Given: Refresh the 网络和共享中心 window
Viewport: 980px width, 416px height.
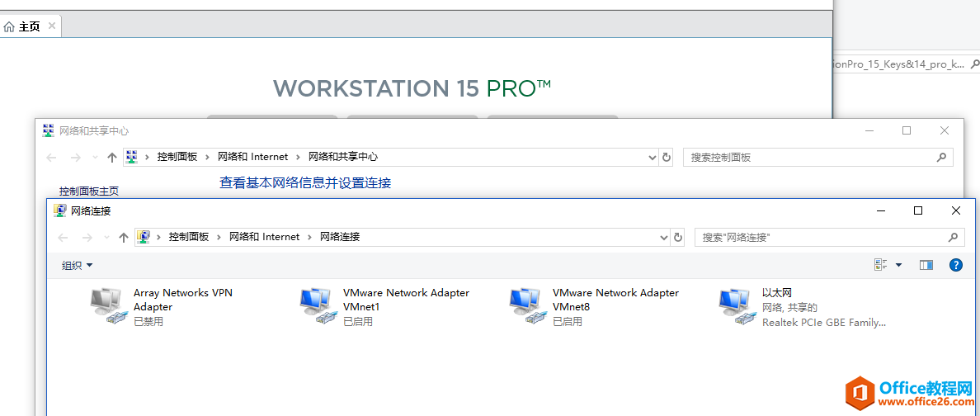Looking at the screenshot, I should pos(667,158).
